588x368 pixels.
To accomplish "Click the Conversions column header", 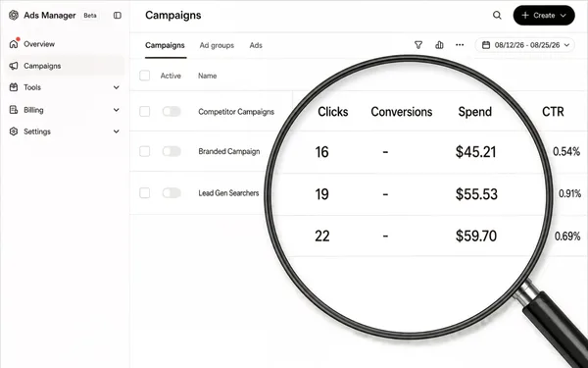I will [x=402, y=112].
